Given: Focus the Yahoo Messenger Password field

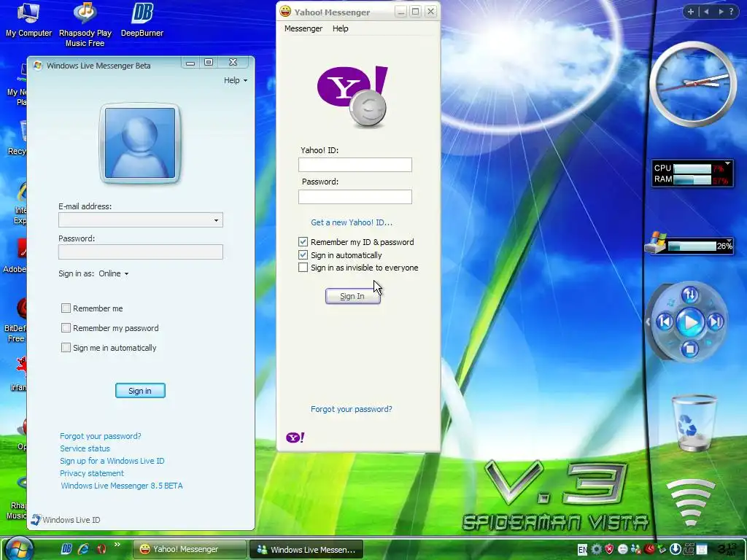Looking at the screenshot, I should point(355,197).
